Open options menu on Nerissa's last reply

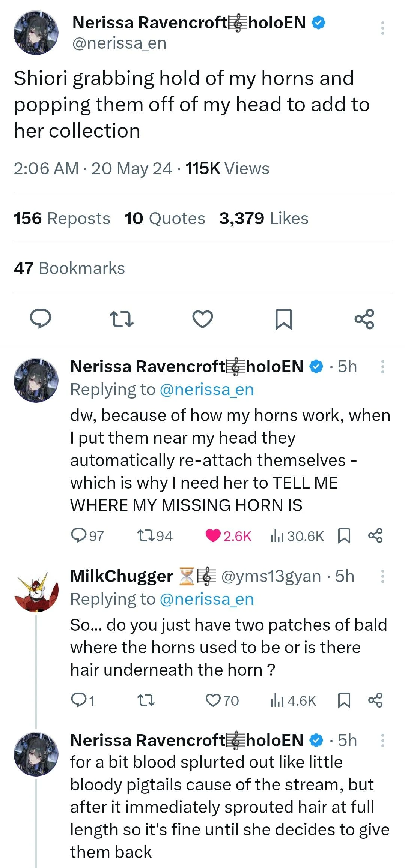[383, 741]
